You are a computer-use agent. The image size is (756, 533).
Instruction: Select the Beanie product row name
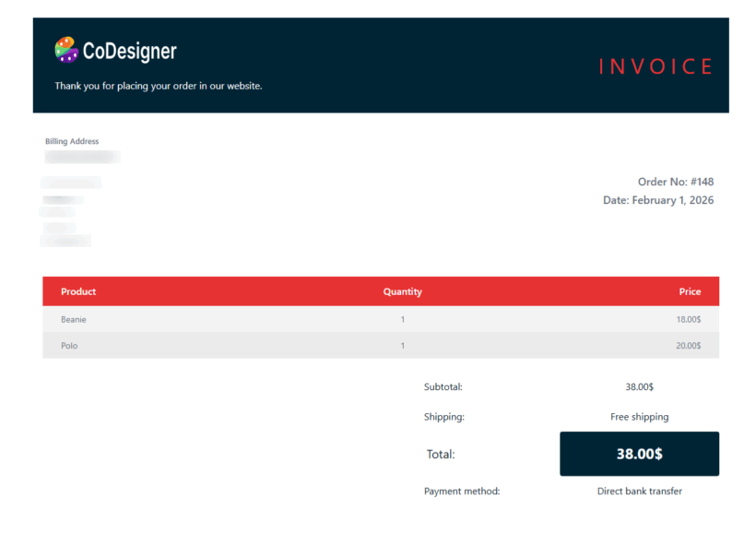pyautogui.click(x=74, y=319)
